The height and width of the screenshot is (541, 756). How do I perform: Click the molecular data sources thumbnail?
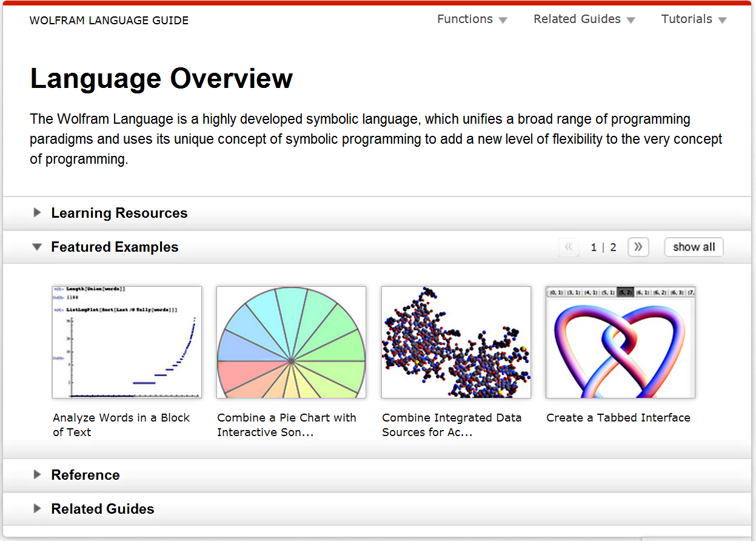[456, 342]
